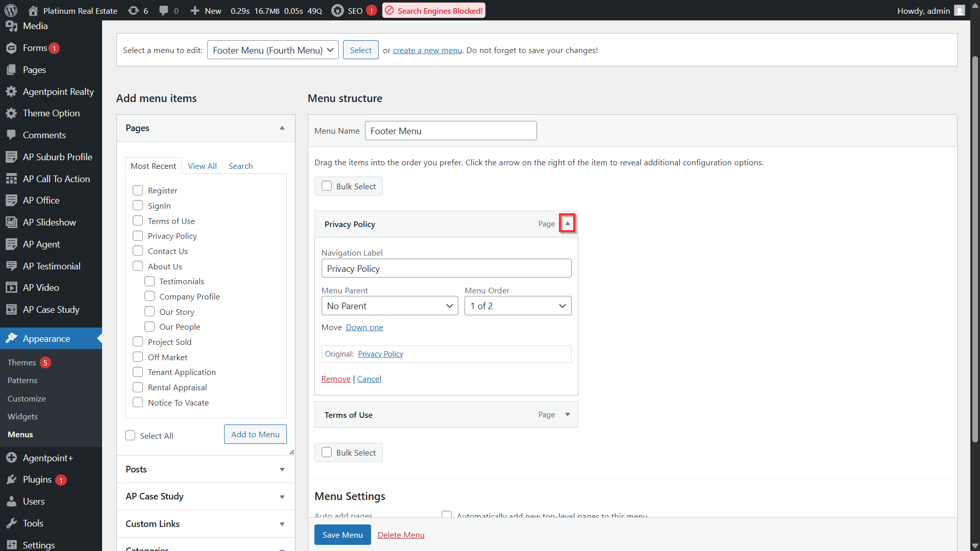The image size is (980, 551).
Task: Open the Settings sidebar icon
Action: pyautogui.click(x=11, y=545)
